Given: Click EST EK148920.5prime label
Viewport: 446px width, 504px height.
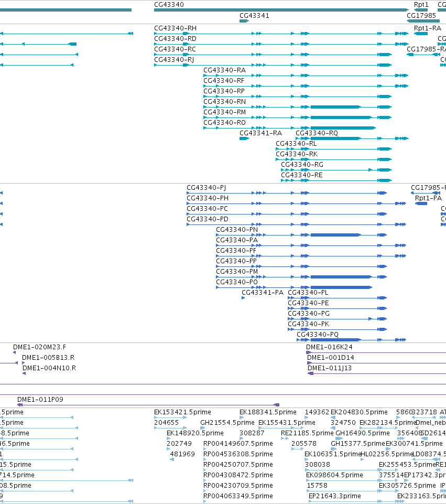Looking at the screenshot, I should [195, 433].
